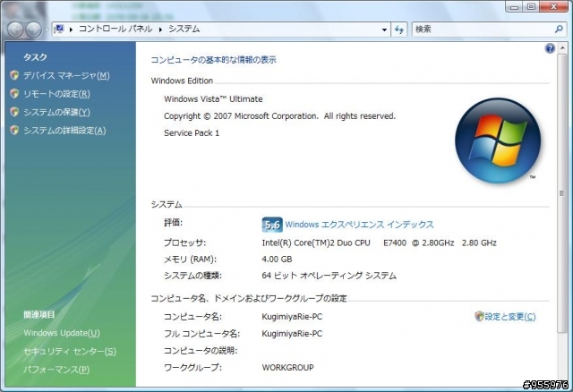
Task: Click shield icon beside デバイス マネージャ
Action: [14, 75]
